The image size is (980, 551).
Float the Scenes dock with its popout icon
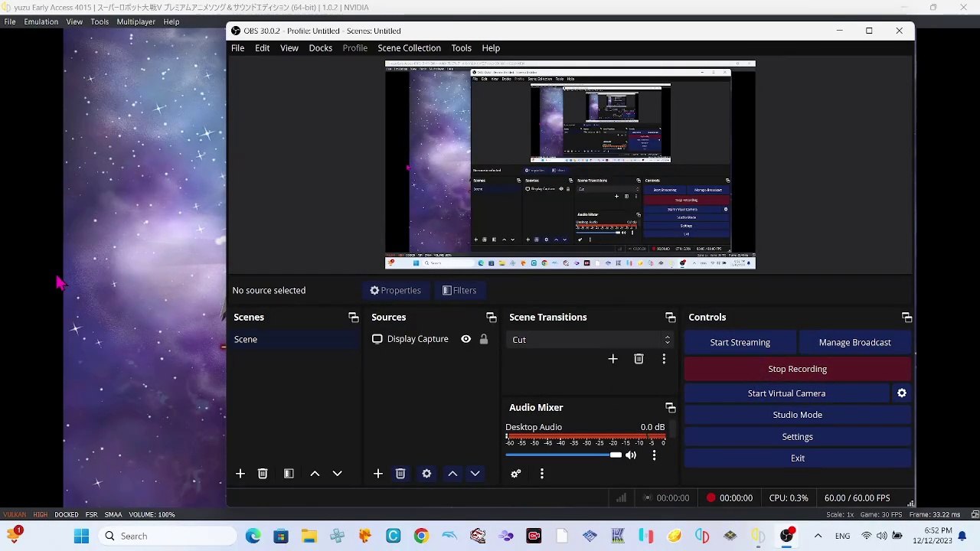354,318
